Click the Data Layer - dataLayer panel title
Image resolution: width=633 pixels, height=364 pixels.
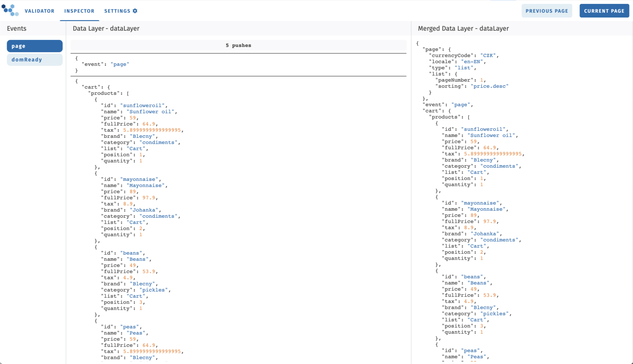point(106,28)
